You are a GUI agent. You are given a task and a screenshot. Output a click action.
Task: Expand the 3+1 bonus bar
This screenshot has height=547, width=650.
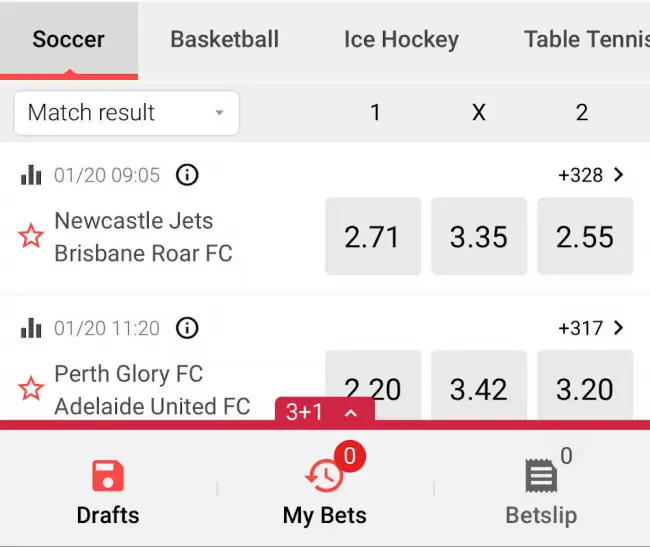click(324, 411)
